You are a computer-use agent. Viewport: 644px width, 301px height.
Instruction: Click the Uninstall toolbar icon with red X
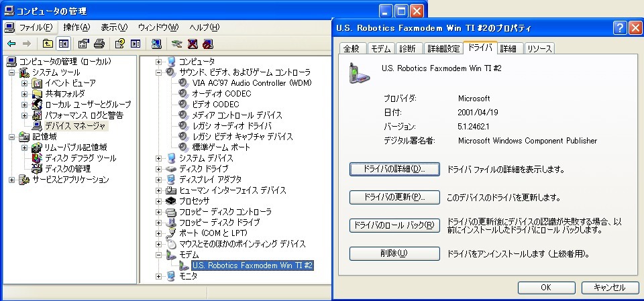[x=193, y=44]
